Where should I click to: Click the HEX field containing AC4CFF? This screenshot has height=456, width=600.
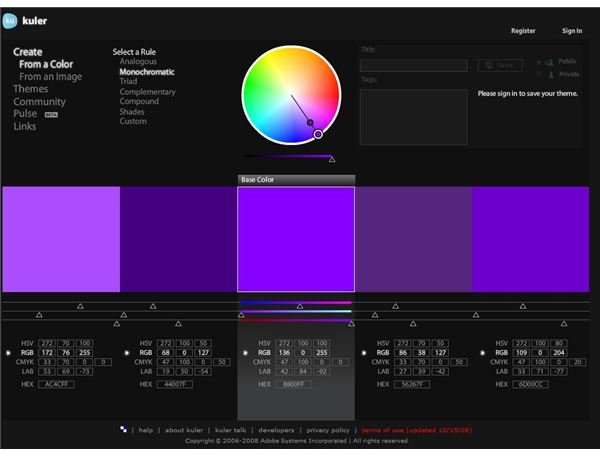tap(56, 384)
